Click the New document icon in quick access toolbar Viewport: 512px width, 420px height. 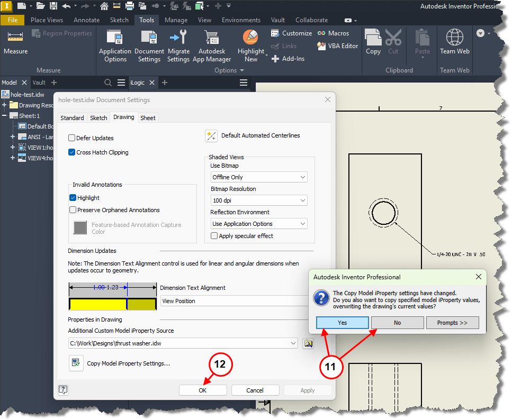coord(22,5)
